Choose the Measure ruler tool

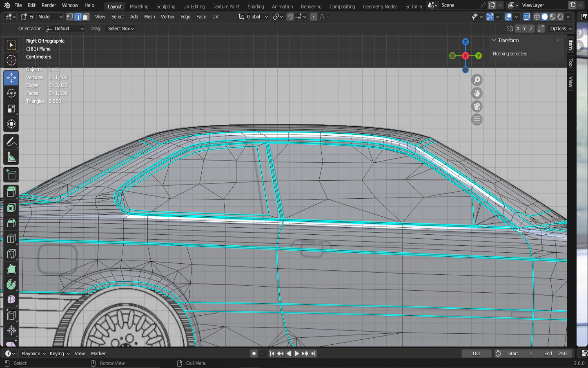click(11, 158)
